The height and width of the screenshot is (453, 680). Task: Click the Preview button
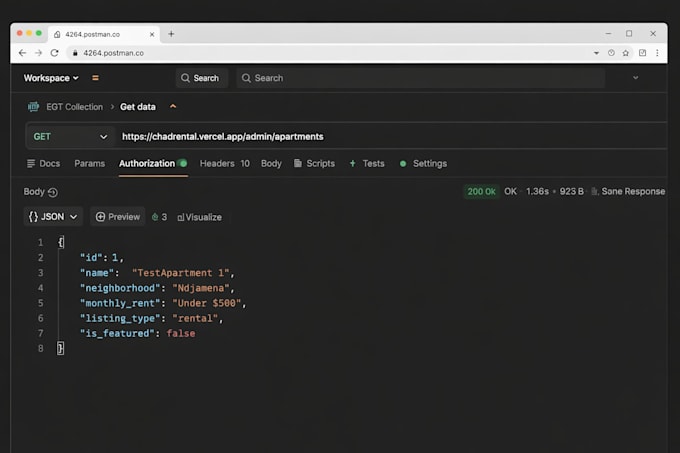coord(118,217)
